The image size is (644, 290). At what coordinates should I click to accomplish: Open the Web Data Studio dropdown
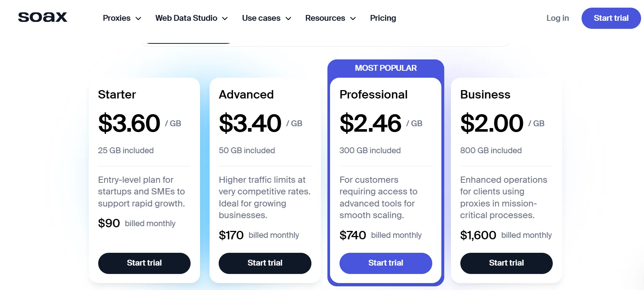click(x=191, y=18)
